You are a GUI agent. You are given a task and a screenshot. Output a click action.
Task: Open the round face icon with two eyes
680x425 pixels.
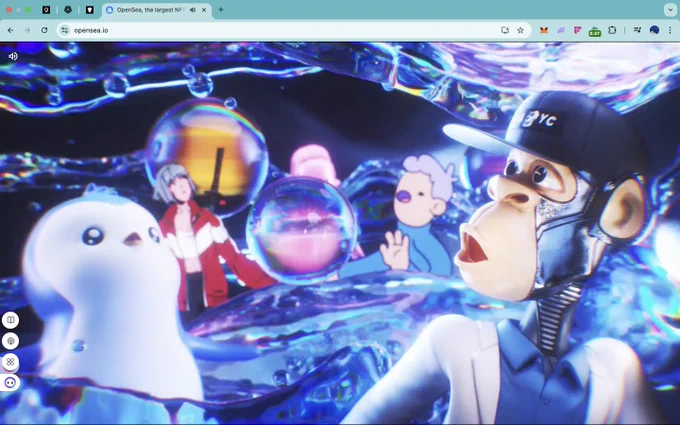[x=10, y=382]
